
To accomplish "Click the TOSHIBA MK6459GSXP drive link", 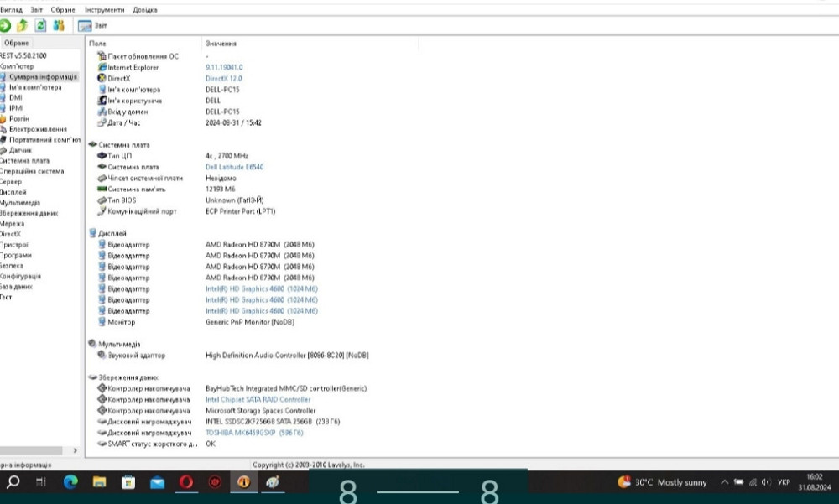I will [x=242, y=433].
